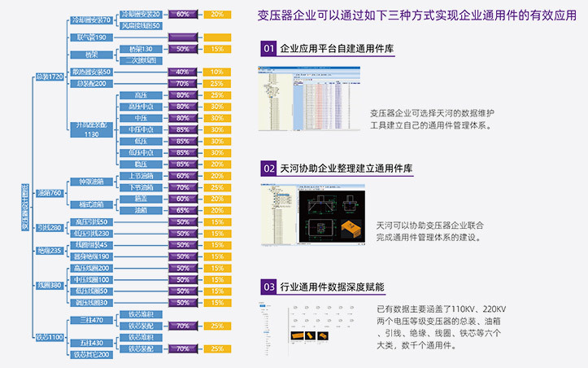Click the 中压线圈100 node
The height and width of the screenshot is (368, 588).
click(x=92, y=280)
